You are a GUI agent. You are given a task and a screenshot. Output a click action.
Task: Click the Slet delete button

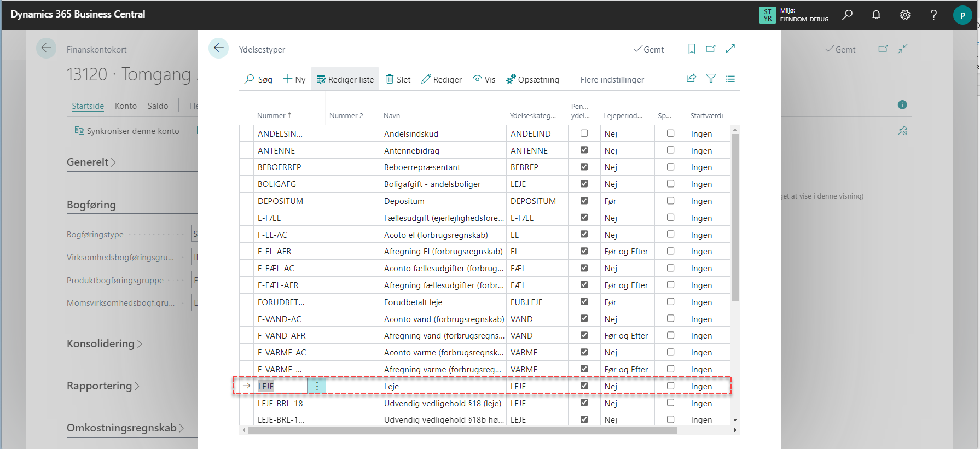tap(398, 79)
